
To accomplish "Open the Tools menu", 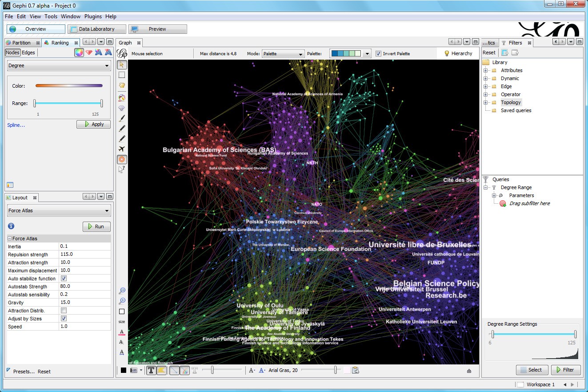I will tap(51, 16).
